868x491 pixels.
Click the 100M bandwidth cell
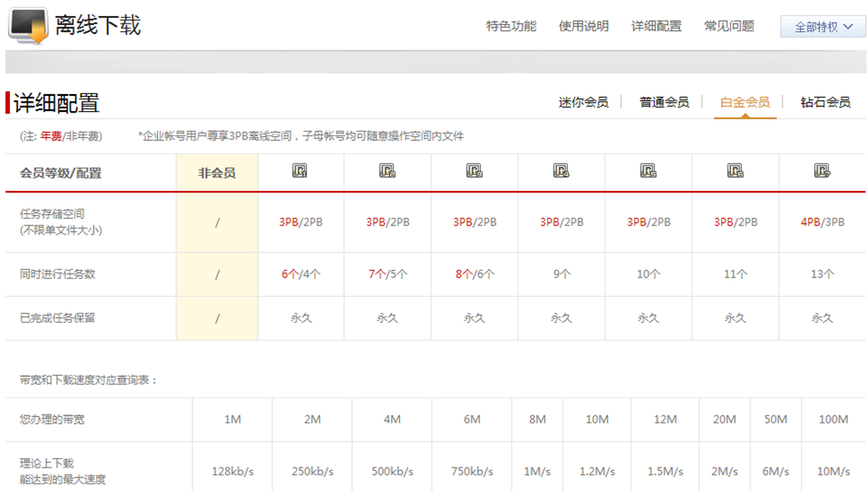833,420
